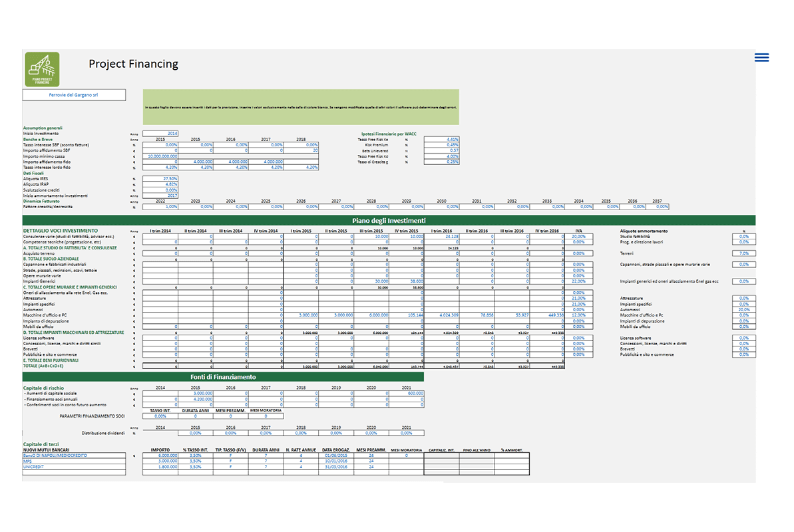Open the hamburger menu icon
Viewport: 794px width, 532px height.
click(x=761, y=57)
